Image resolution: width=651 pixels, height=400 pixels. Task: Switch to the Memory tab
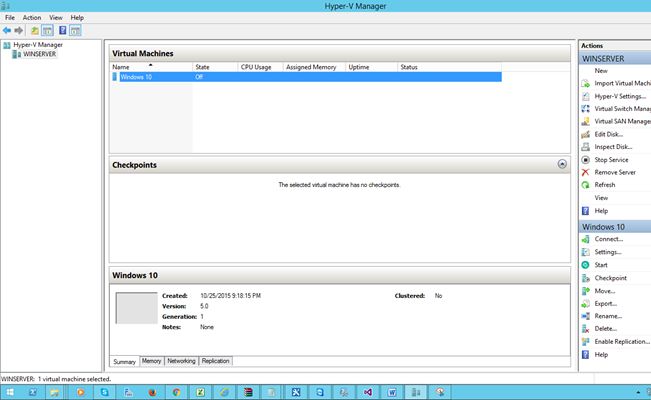152,361
